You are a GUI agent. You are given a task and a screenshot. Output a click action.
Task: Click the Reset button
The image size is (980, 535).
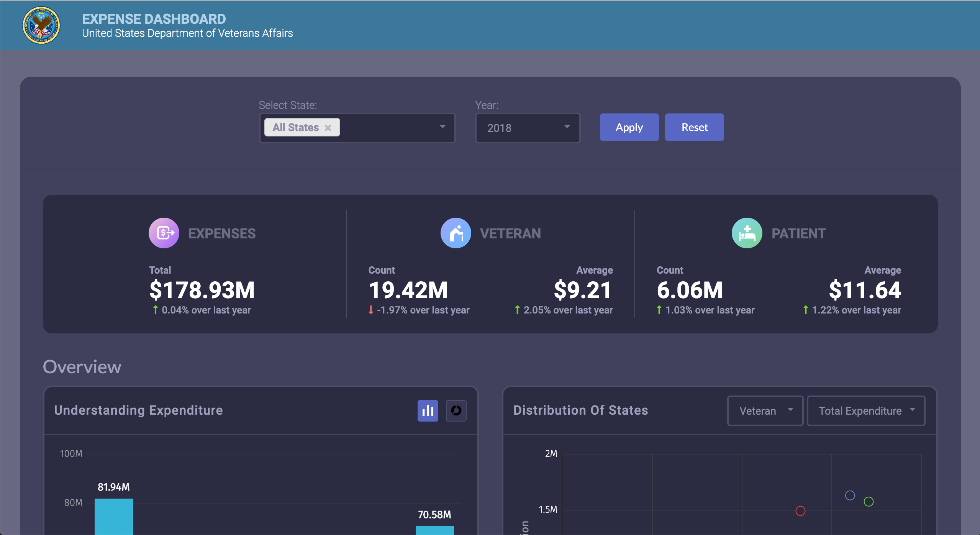694,127
